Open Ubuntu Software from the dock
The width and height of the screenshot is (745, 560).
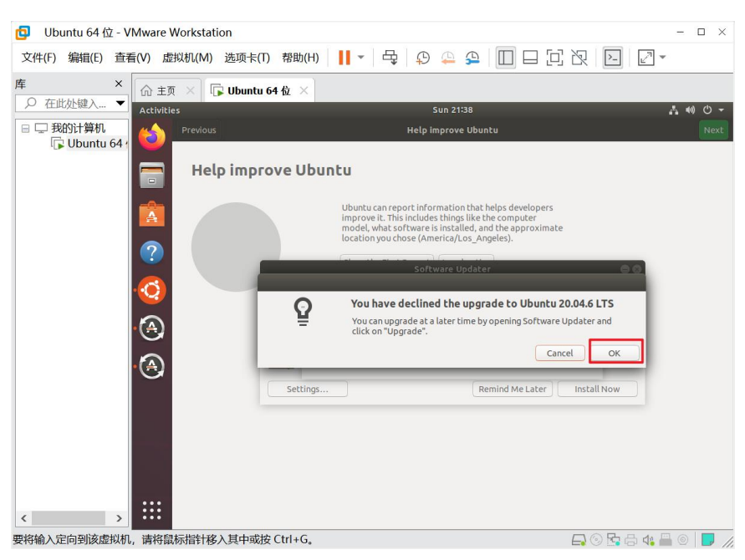pyautogui.click(x=152, y=214)
